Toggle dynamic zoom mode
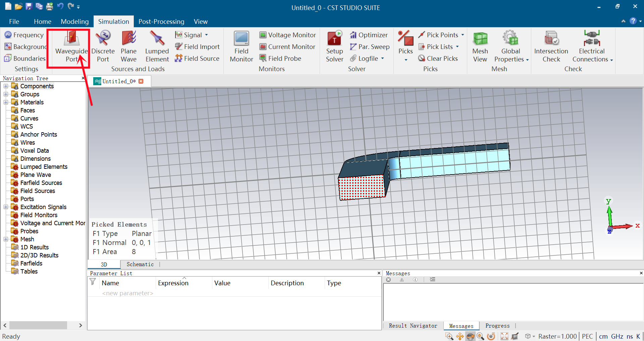 pos(480,336)
